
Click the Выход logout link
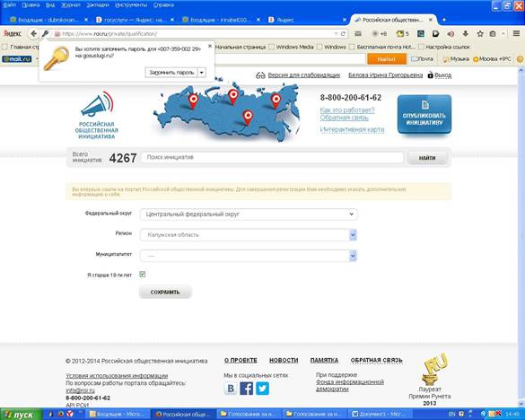pos(443,75)
